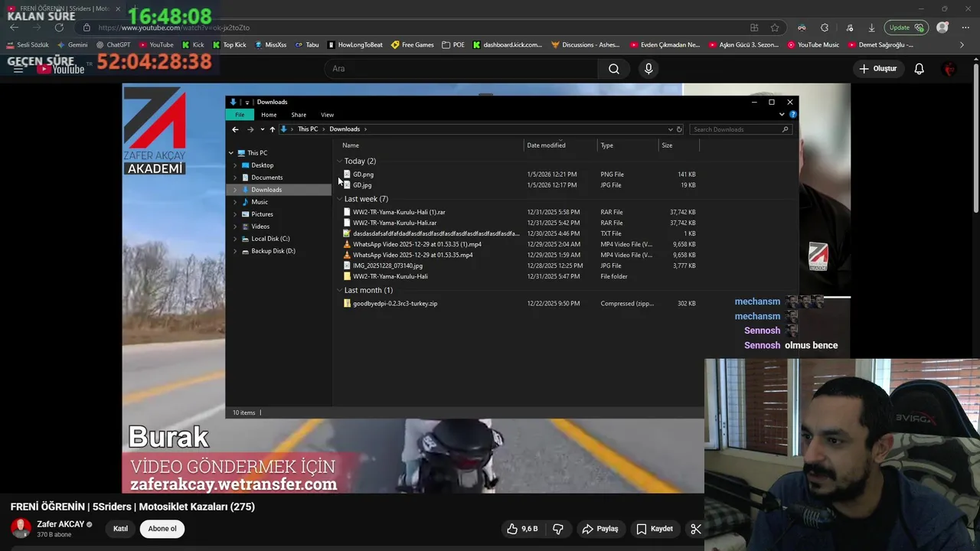This screenshot has height=551, width=980.
Task: Click the Clip scissors icon
Action: (696, 529)
